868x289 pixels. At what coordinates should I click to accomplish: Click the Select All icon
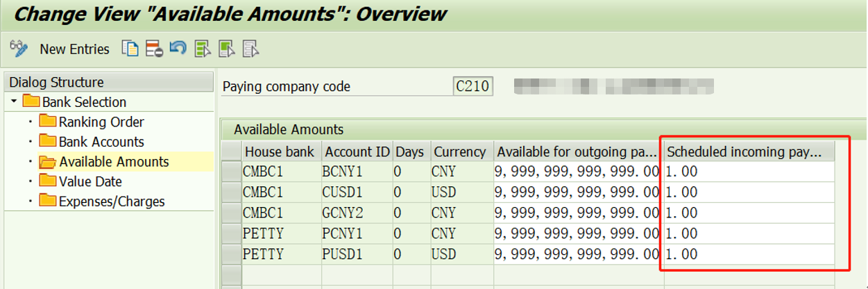pyautogui.click(x=203, y=48)
